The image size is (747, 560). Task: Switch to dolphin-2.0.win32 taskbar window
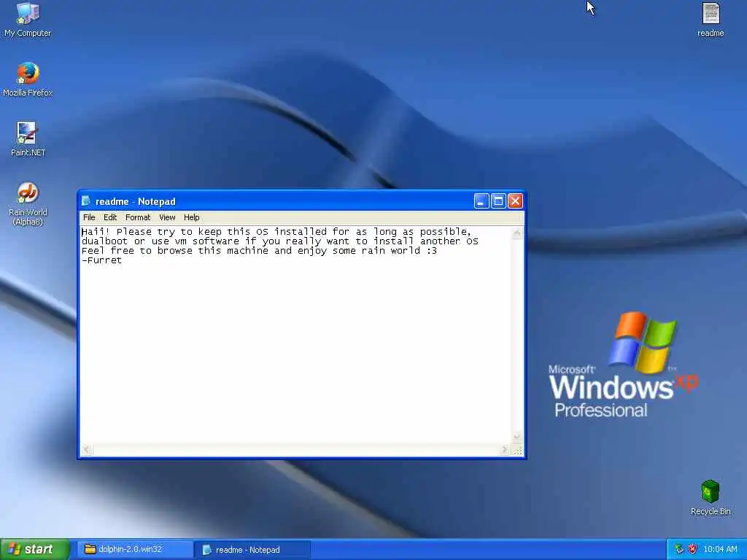click(136, 549)
